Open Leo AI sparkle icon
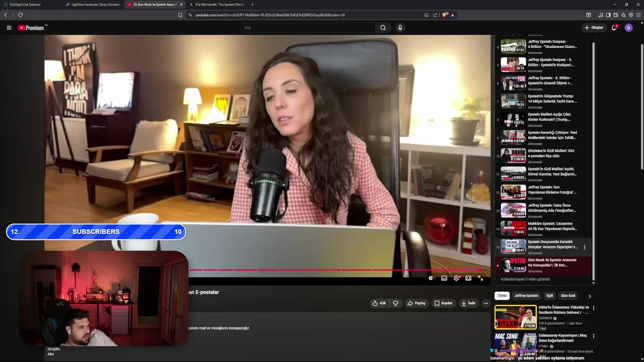Viewport: 644px width, 362px height. pyautogui.click(x=623, y=15)
